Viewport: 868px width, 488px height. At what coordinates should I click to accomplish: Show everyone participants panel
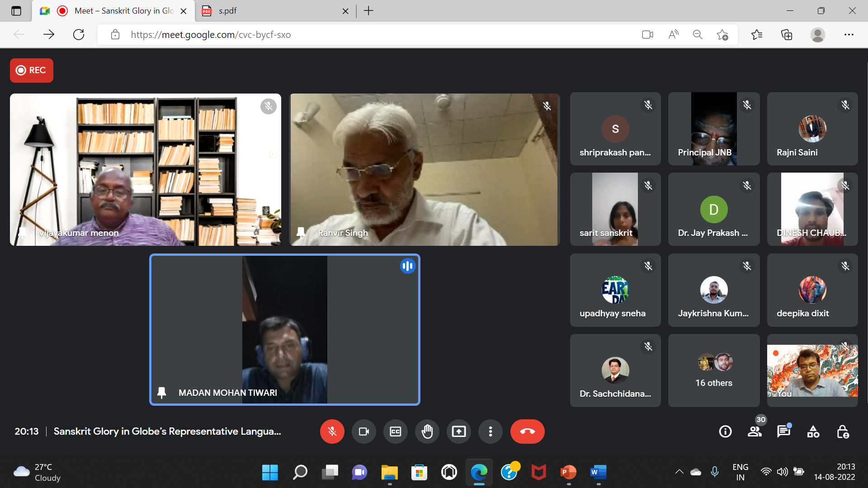point(755,432)
